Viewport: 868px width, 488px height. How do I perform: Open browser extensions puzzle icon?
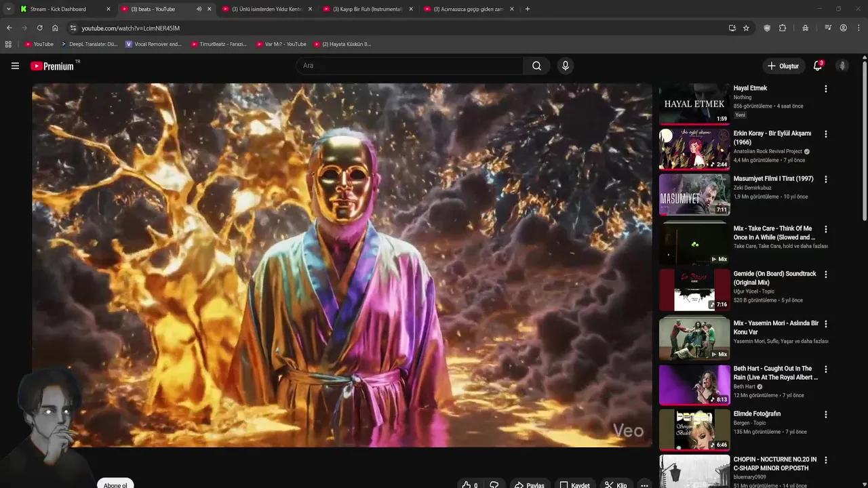(783, 28)
